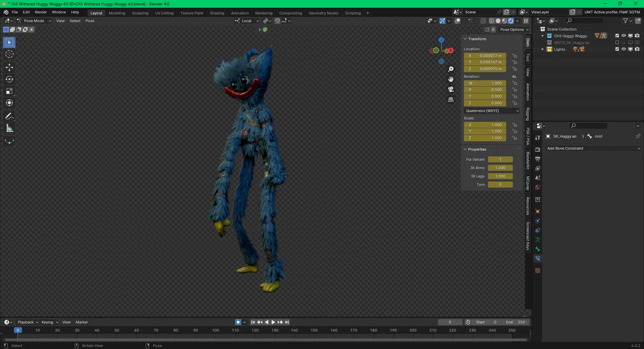
Task: Select the Scale tool
Action: (x=9, y=91)
